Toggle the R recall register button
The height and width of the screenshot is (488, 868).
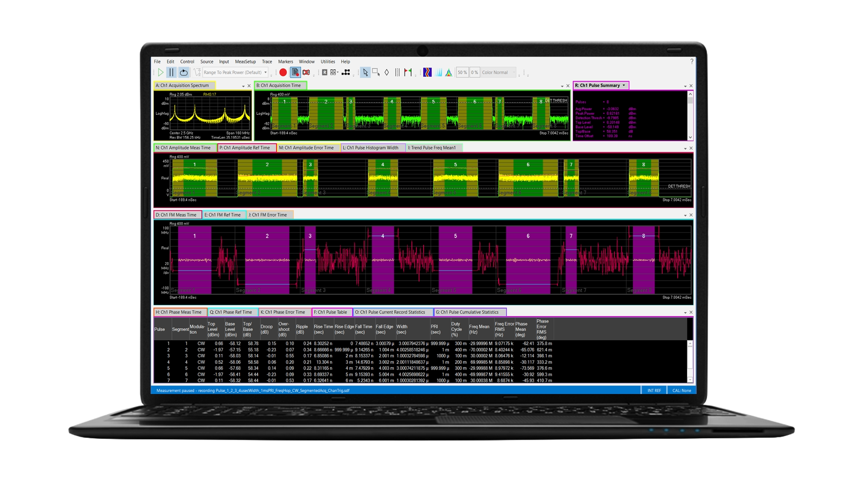[324, 72]
